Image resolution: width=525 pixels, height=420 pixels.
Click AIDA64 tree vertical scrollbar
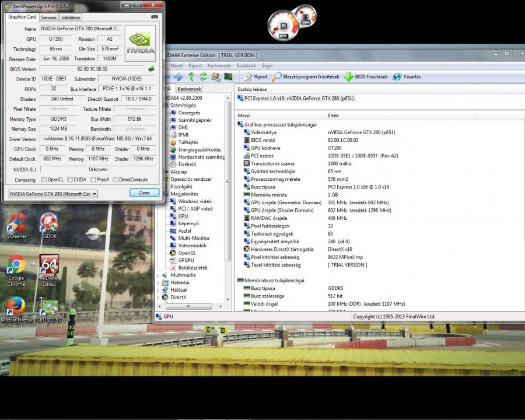pyautogui.click(x=228, y=181)
